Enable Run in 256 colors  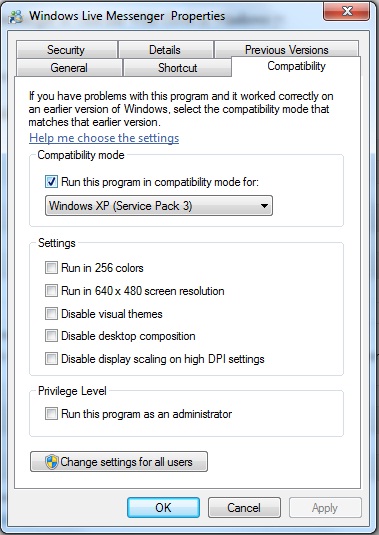tap(52, 268)
